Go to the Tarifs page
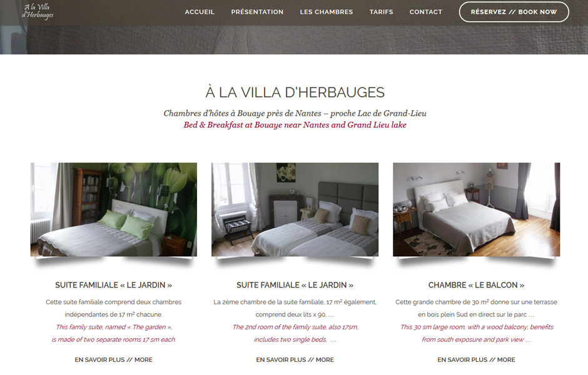Viewport: 588px width, 375px height. (381, 12)
